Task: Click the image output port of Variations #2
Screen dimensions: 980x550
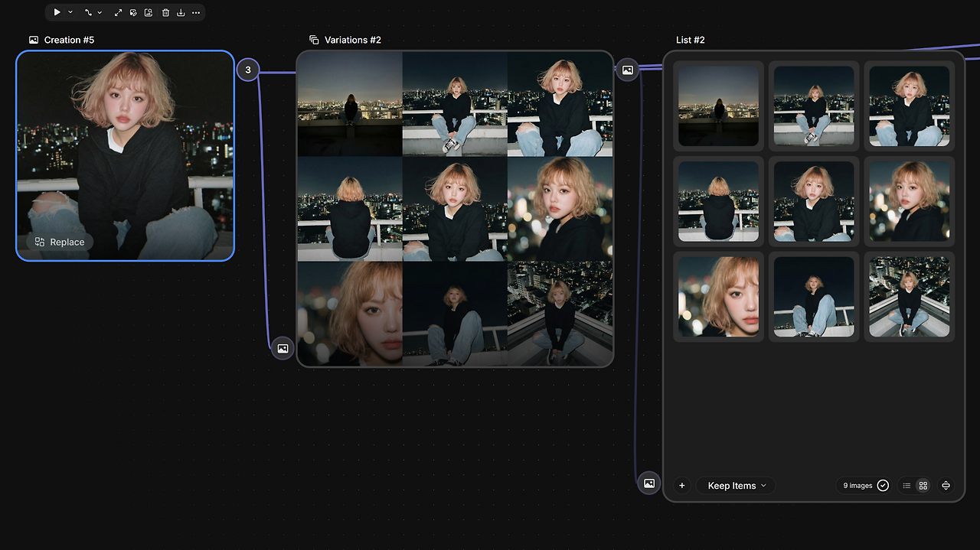Action: 627,70
